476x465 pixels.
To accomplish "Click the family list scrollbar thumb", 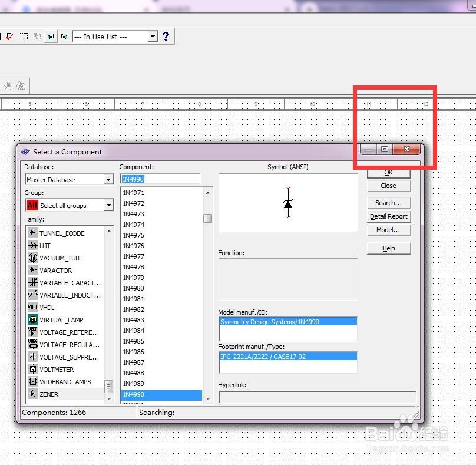I will click(108, 387).
